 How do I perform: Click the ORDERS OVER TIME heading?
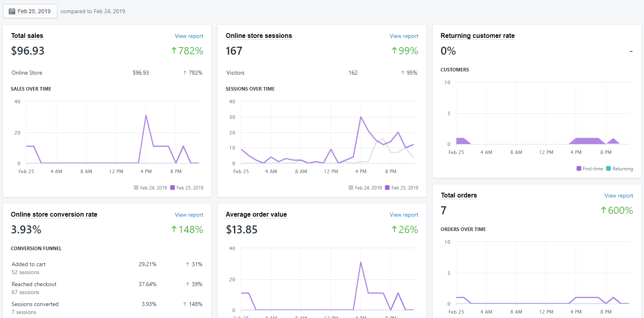[x=463, y=229]
